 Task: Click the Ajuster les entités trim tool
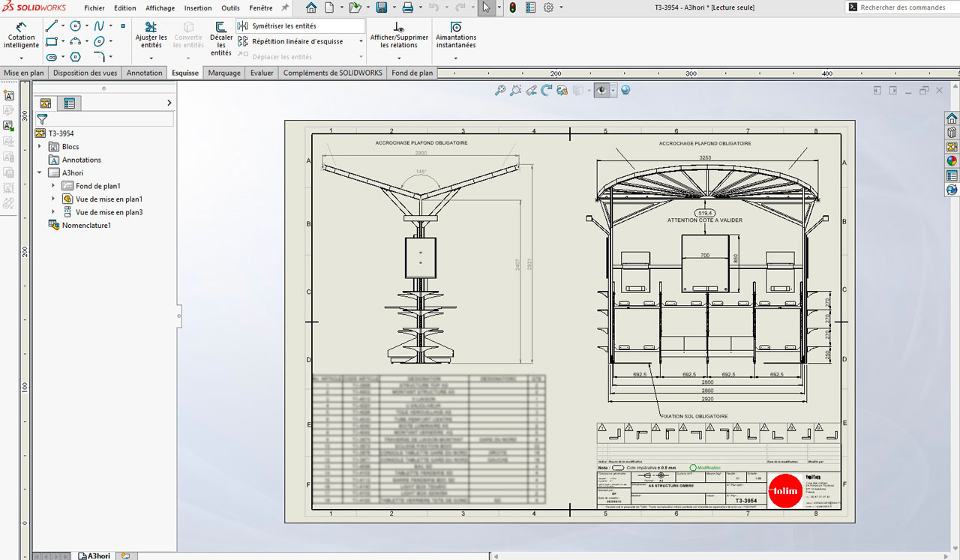(151, 34)
